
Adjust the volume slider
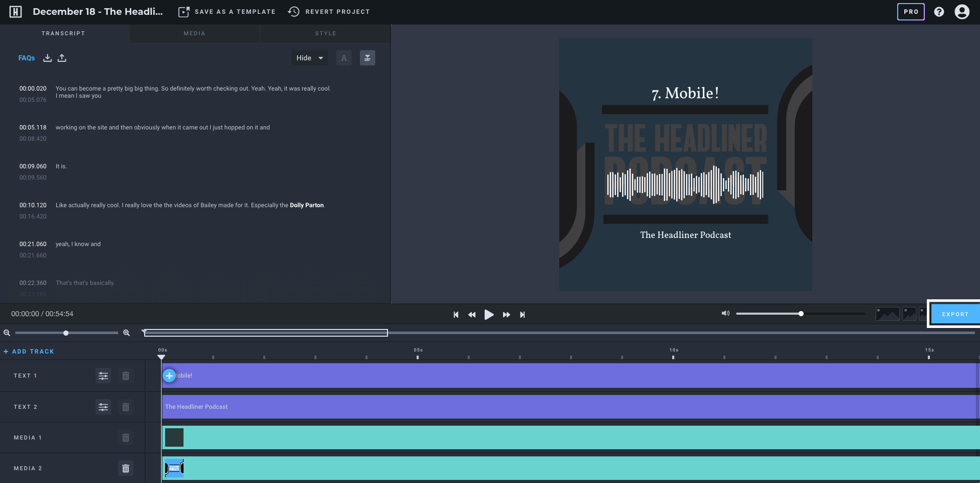801,314
